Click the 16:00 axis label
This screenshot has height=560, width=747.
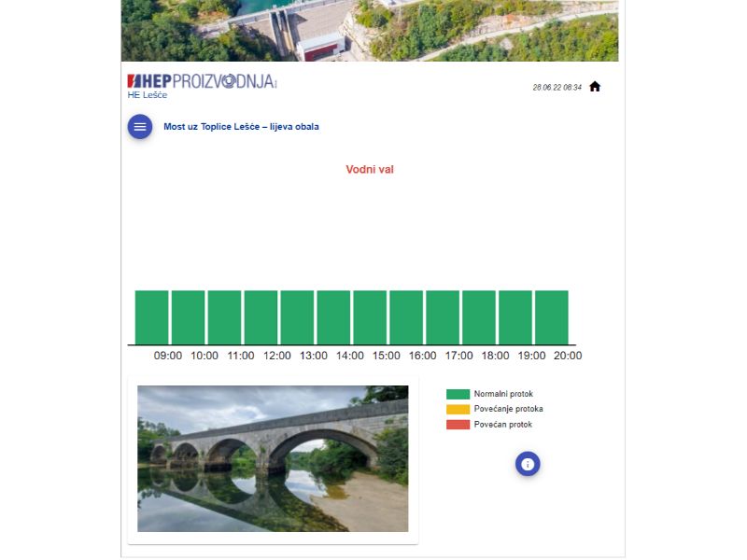[422, 356]
